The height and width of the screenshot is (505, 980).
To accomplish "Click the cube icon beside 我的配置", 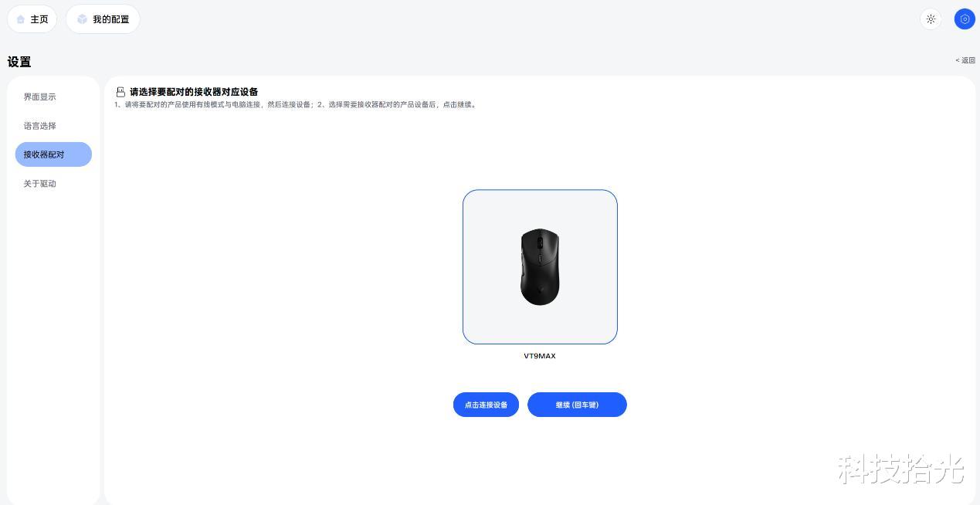I will click(82, 19).
